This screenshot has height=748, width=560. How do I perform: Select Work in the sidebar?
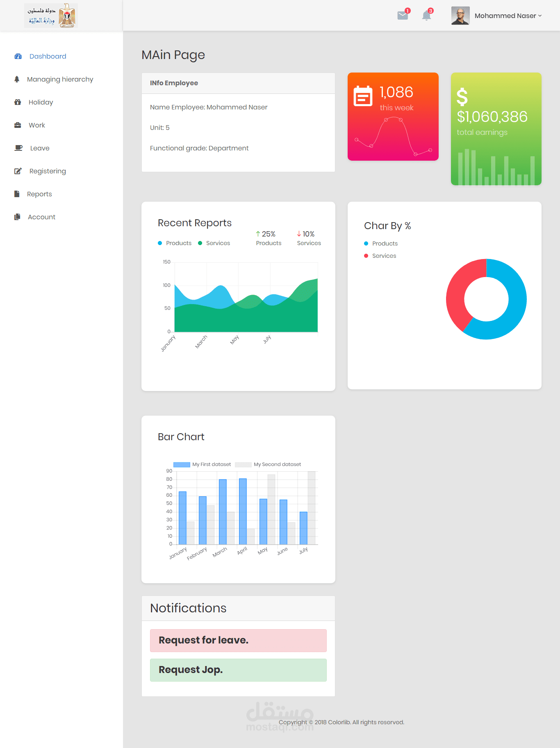point(37,125)
